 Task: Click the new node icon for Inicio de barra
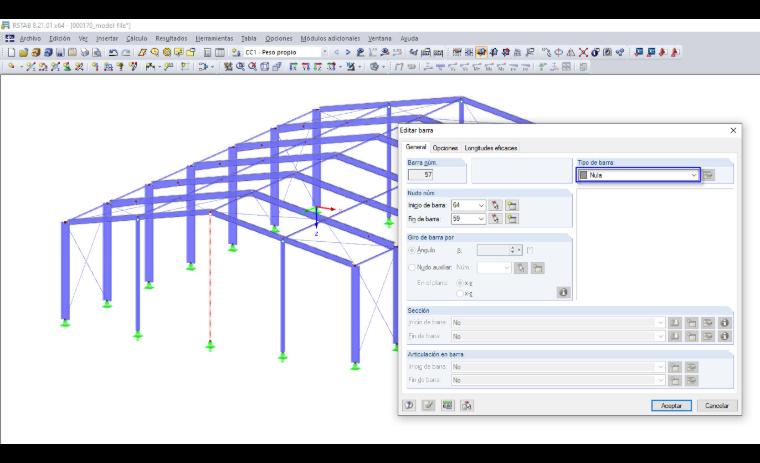[511, 205]
